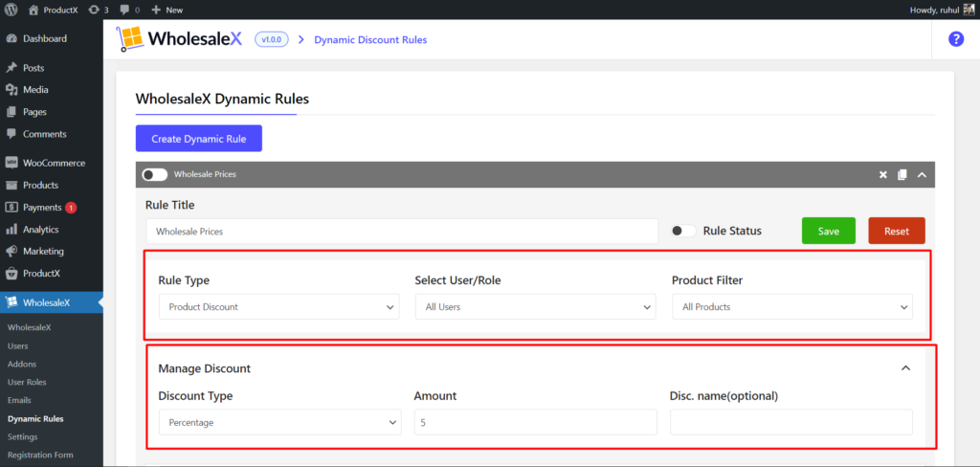980x467 pixels.
Task: Click the WholesaleX cart logo
Action: tap(130, 39)
